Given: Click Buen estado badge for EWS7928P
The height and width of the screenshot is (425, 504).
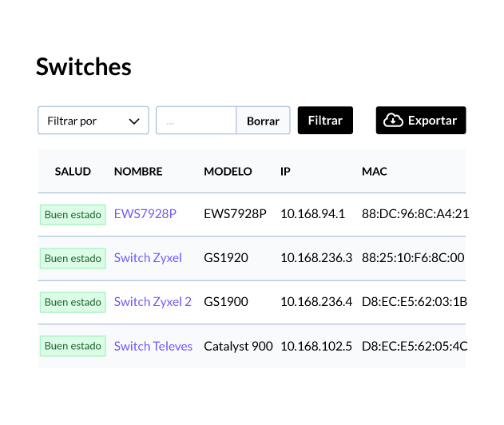Looking at the screenshot, I should 73,215.
